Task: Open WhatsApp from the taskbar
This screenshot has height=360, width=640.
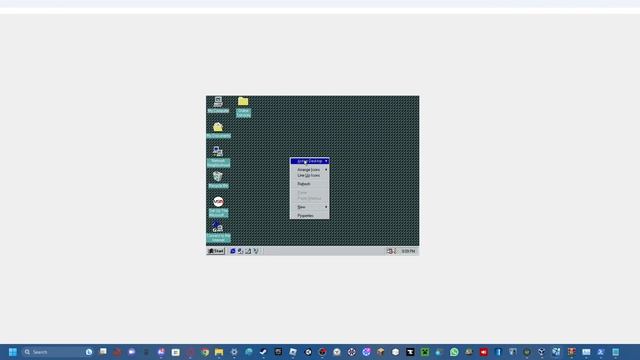Action: pos(454,352)
